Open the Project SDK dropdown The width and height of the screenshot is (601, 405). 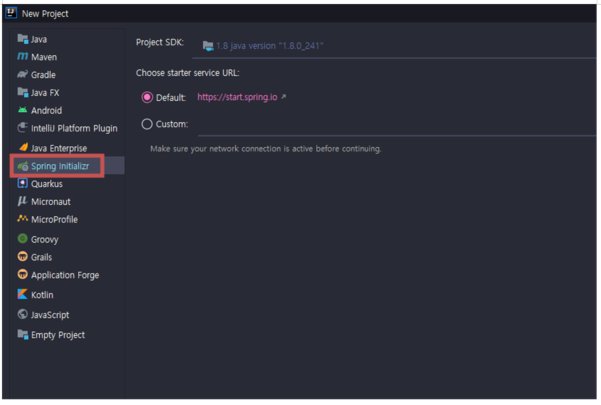[394, 46]
